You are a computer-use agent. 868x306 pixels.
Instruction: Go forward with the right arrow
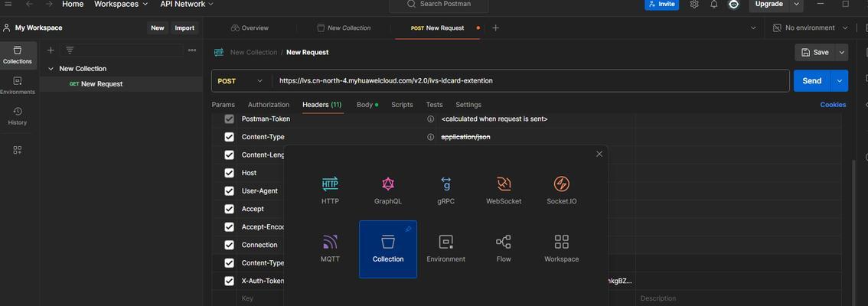tap(49, 4)
